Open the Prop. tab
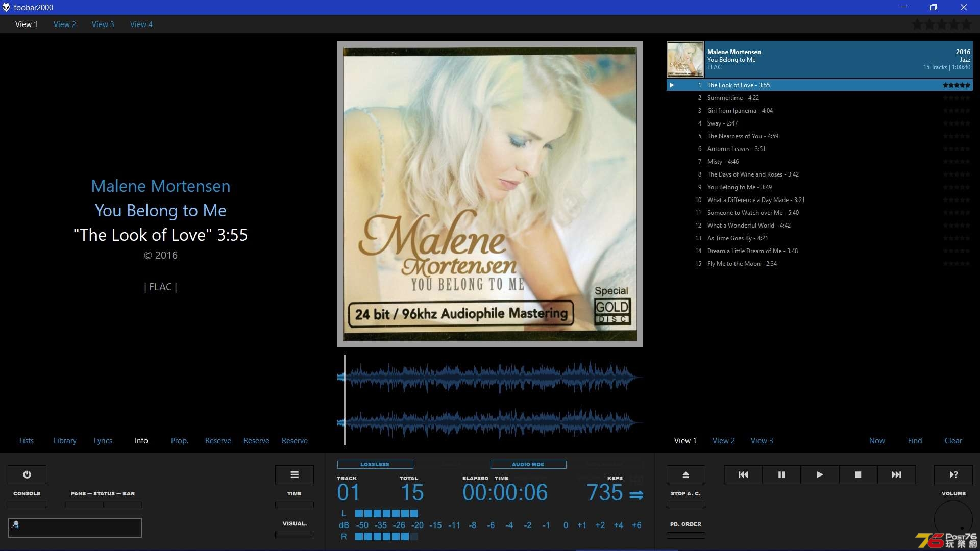Screen dimensions: 980x551 point(180,441)
